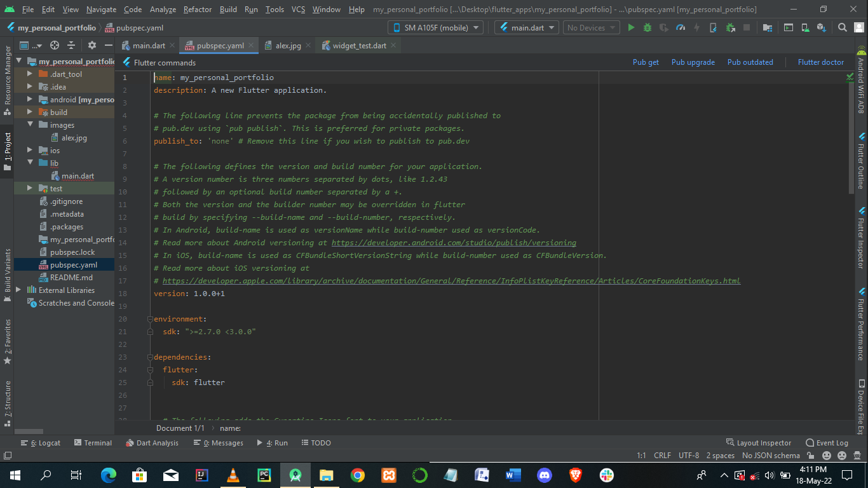The height and width of the screenshot is (488, 868).
Task: Open Chrome from the Windows taskbar
Action: [358, 475]
